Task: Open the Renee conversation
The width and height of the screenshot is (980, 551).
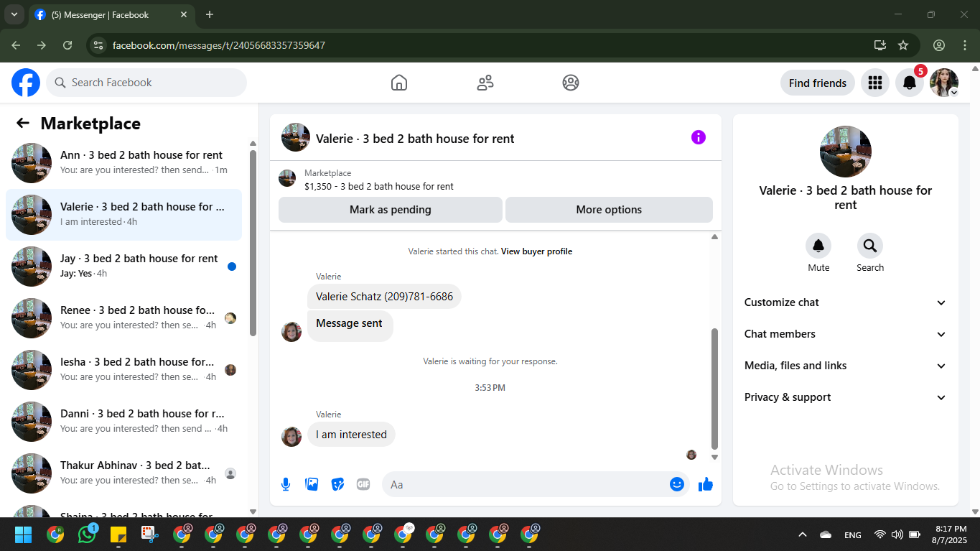Action: (123, 318)
